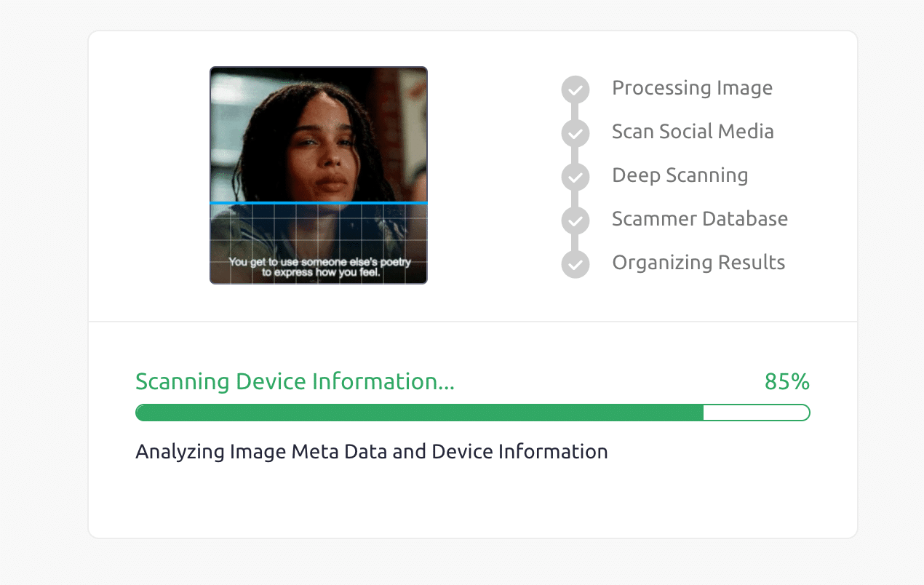This screenshot has height=585, width=924.
Task: Click the Deep Scanning step checkmark
Action: point(575,177)
